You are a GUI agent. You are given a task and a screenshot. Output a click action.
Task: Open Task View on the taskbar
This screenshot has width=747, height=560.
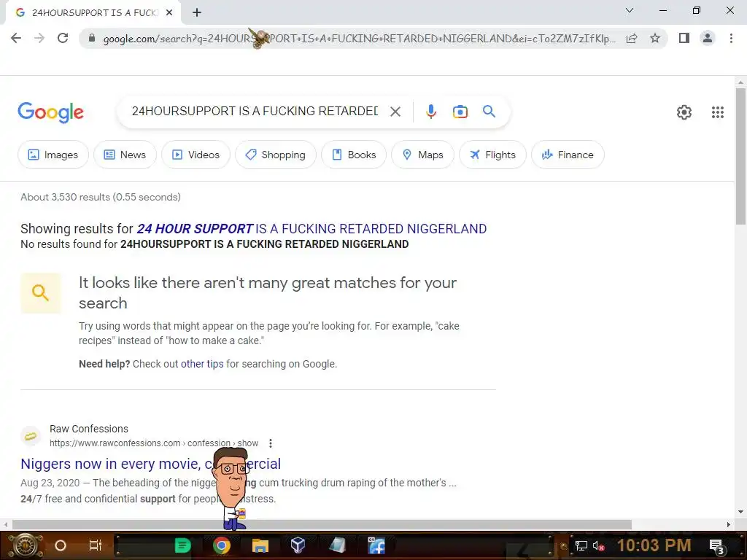(96, 545)
